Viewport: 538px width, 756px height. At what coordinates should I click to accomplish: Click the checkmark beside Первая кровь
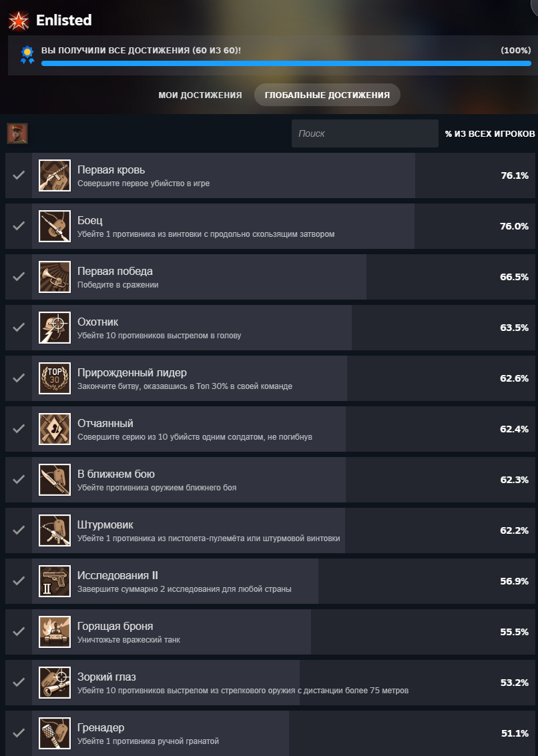pos(19,175)
